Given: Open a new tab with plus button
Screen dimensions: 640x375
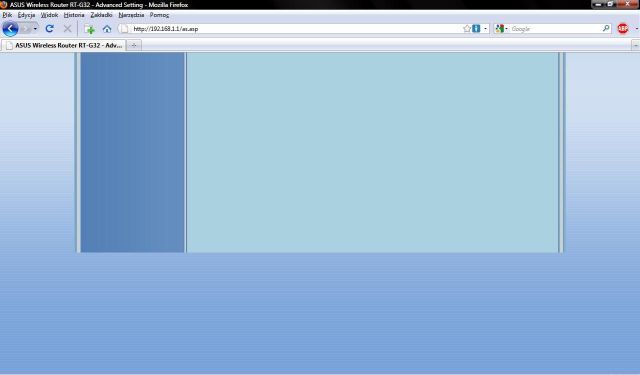Looking at the screenshot, I should pyautogui.click(x=134, y=45).
